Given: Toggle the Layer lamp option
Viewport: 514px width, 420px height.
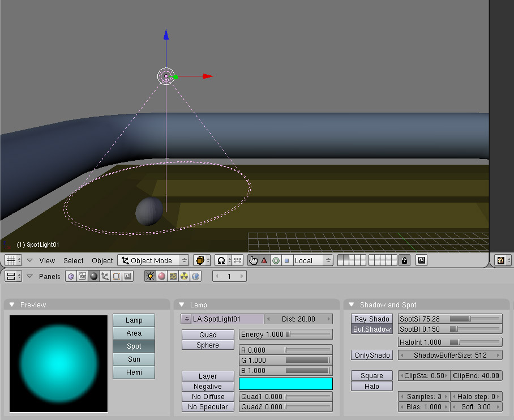Looking at the screenshot, I should point(208,376).
